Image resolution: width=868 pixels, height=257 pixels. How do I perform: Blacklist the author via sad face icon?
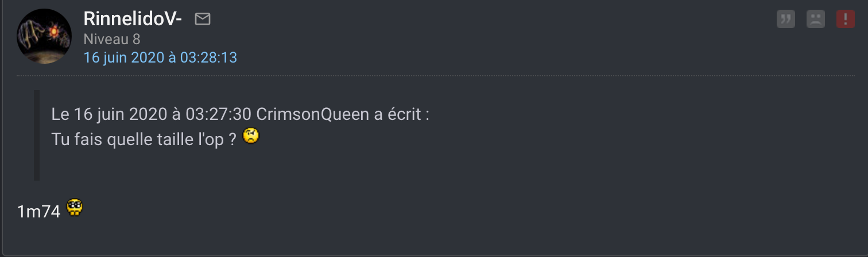click(816, 19)
